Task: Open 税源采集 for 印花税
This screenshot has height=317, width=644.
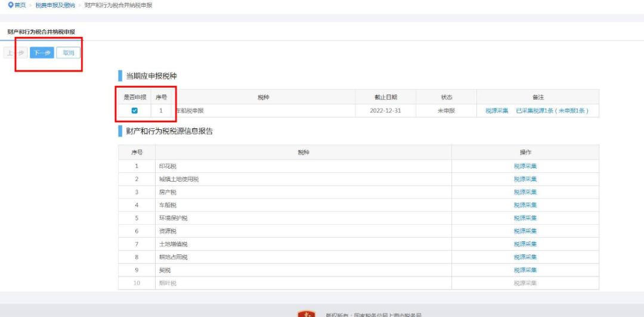Action: (525, 166)
